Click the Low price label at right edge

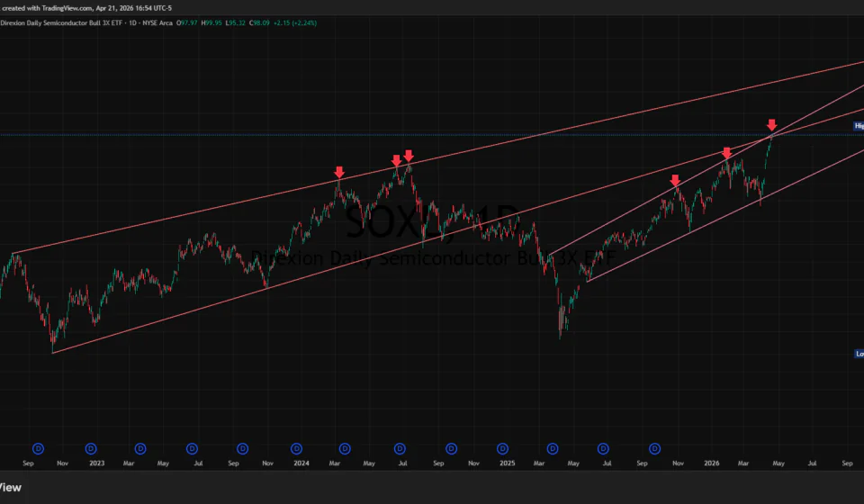pyautogui.click(x=859, y=354)
